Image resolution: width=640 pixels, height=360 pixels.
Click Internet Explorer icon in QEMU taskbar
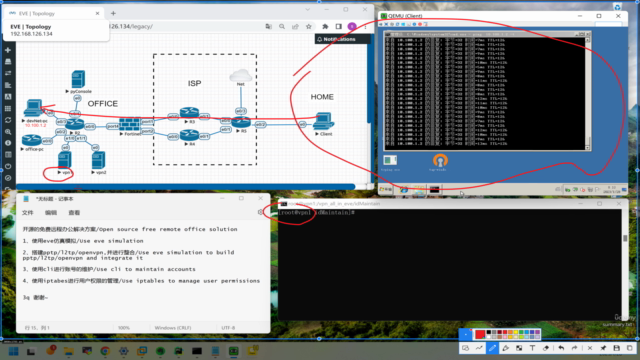[x=404, y=189]
